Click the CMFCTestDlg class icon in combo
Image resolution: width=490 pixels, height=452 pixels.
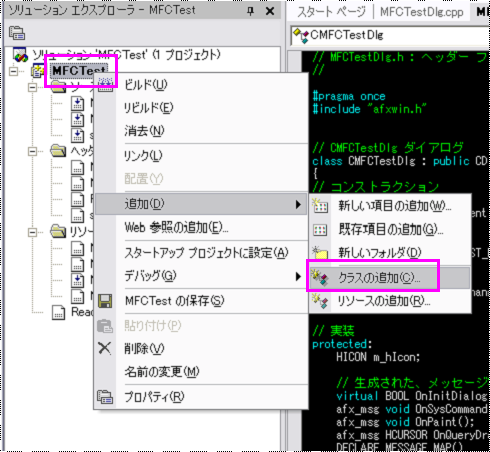301,35
